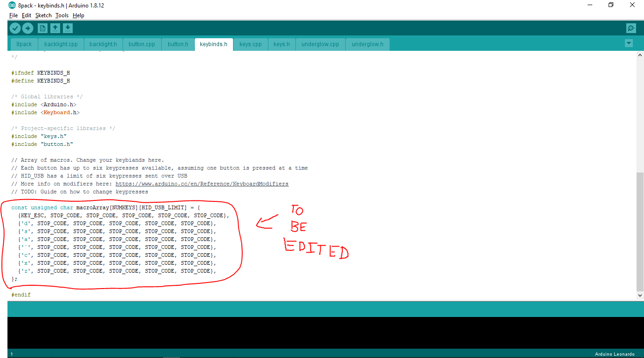Screen dimensions: 644x358
Task: Click the editor scrollbar down arrow
Action: (x=640, y=295)
